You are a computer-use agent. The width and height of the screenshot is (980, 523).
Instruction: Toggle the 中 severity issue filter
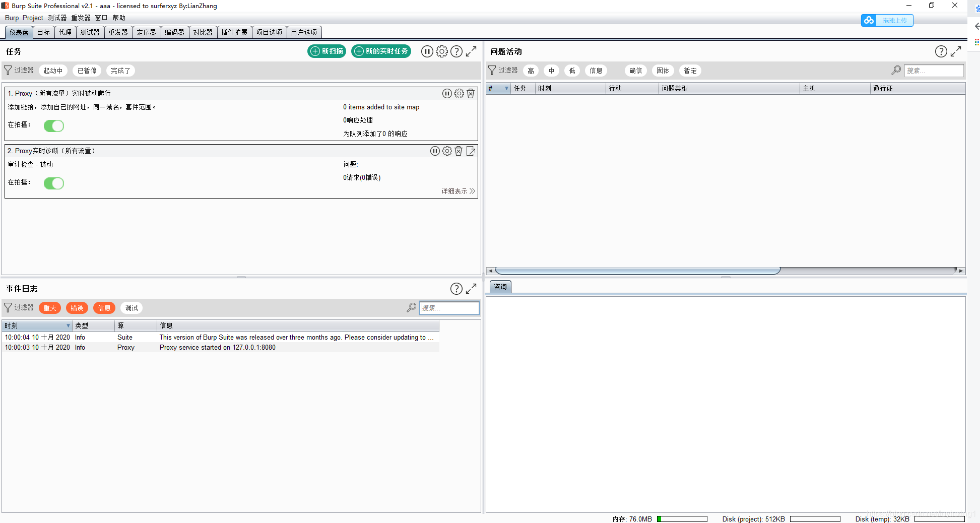click(x=551, y=71)
